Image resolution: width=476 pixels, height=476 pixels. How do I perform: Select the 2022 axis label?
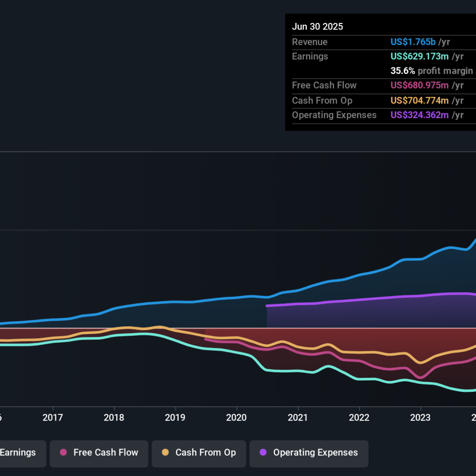pyautogui.click(x=359, y=418)
